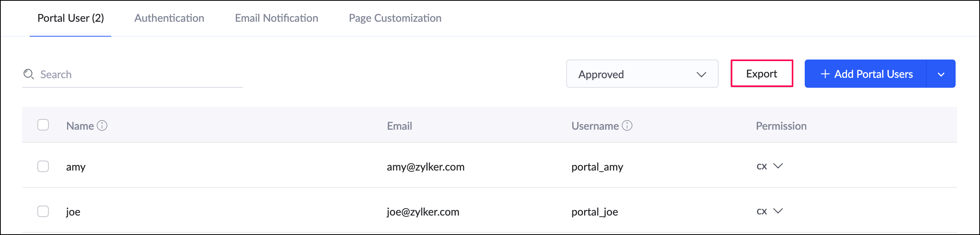Screen dimensions: 980x235
Task: Select the Portal User (2) tab
Action: tap(70, 18)
